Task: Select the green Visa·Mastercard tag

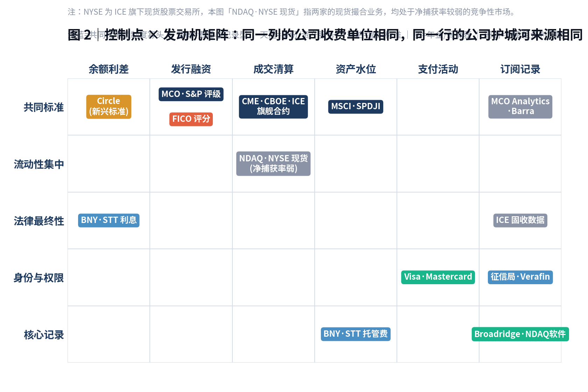Action: coord(438,277)
